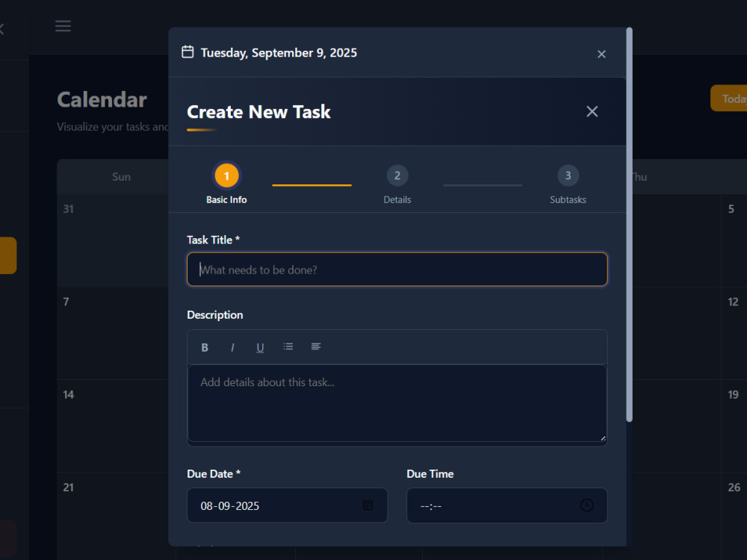
Task: Click the Due Time field
Action: pos(507,505)
